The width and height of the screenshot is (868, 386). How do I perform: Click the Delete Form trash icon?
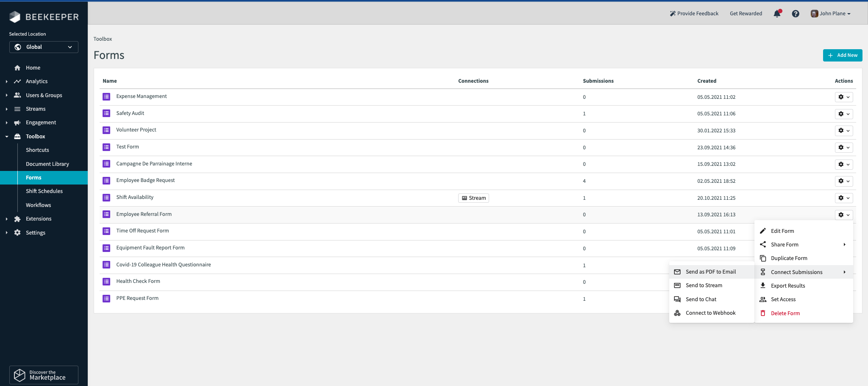tap(763, 313)
